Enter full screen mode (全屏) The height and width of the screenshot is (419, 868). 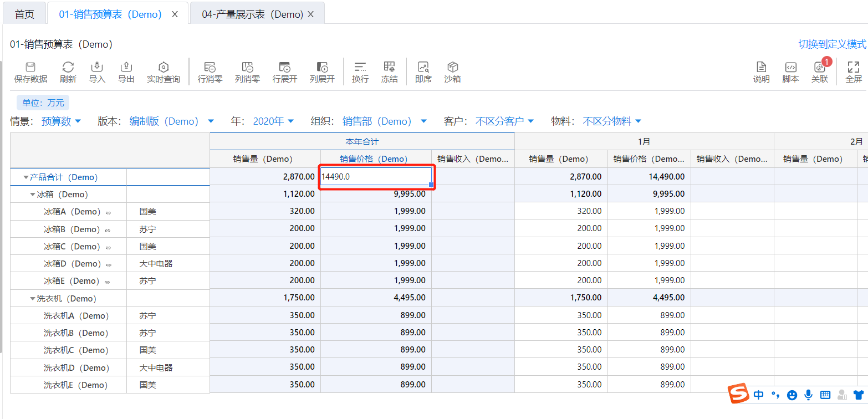pos(853,68)
